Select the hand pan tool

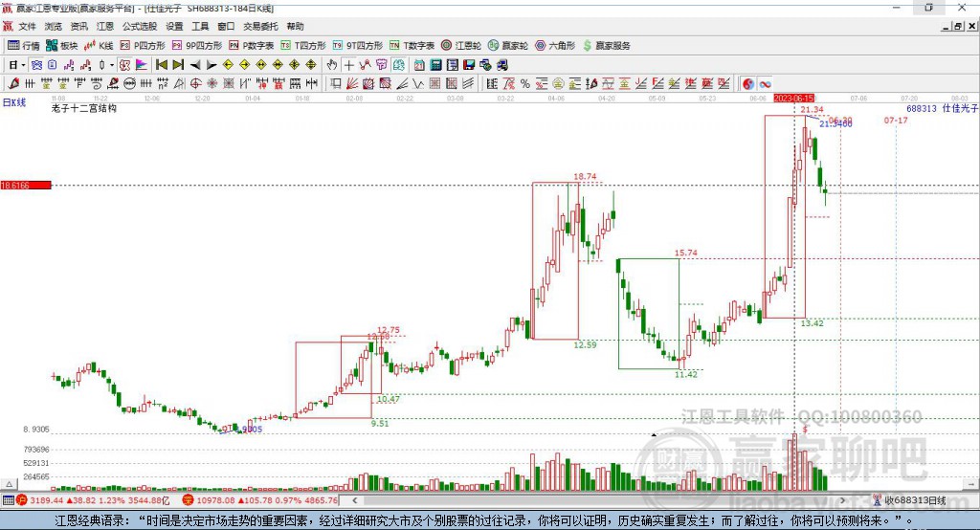tap(332, 65)
